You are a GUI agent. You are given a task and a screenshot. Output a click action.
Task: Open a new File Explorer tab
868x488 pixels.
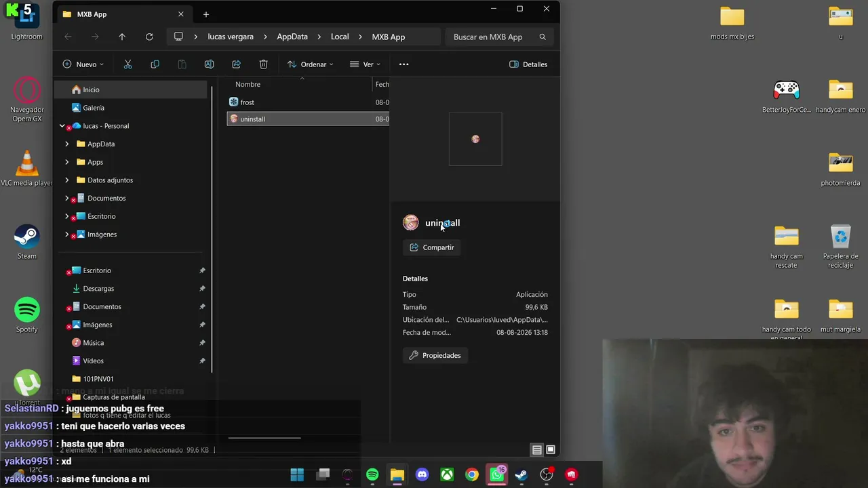205,14
